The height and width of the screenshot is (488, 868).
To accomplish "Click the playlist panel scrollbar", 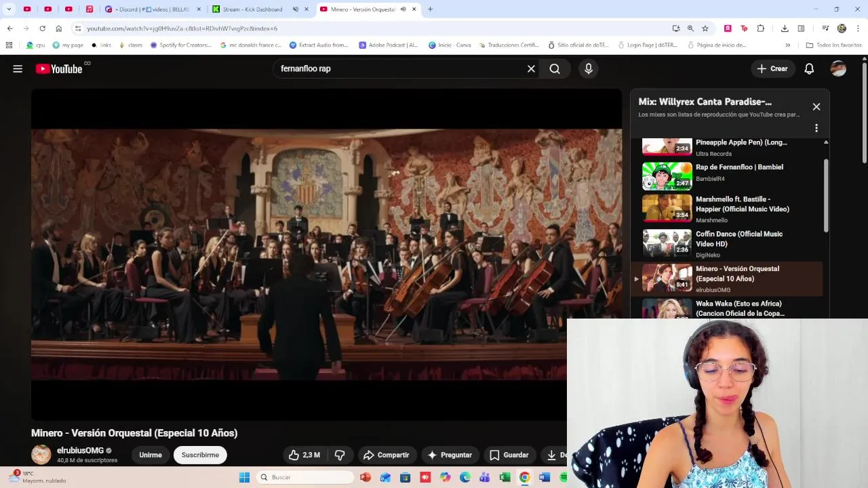I will pos(826,197).
